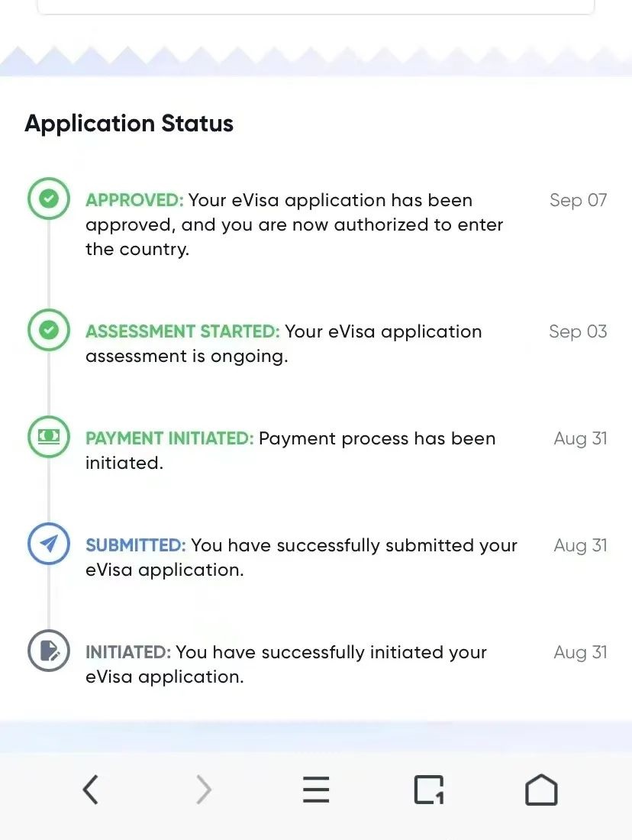Click the Aug 31 date beside SUBMITTED
Screen dimensions: 632x840
point(581,545)
